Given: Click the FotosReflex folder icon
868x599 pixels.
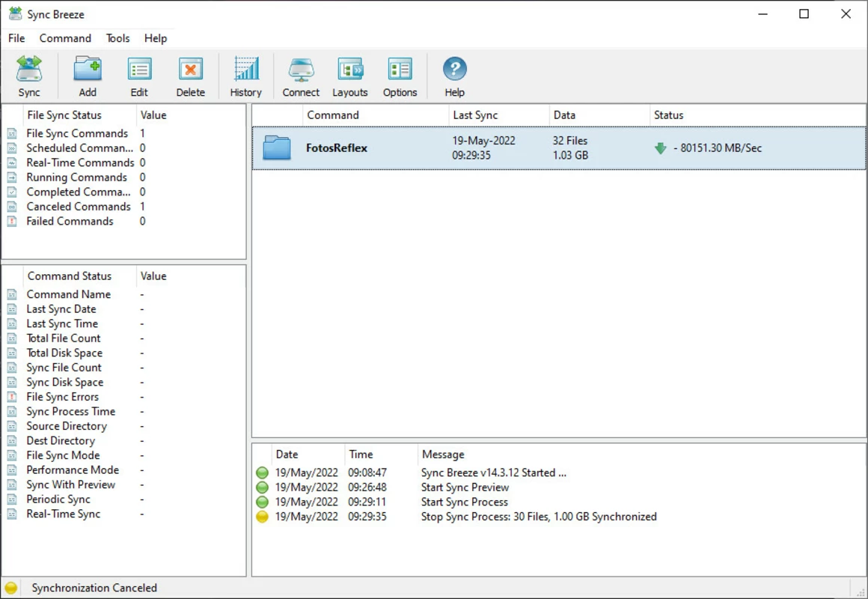Looking at the screenshot, I should pyautogui.click(x=277, y=148).
